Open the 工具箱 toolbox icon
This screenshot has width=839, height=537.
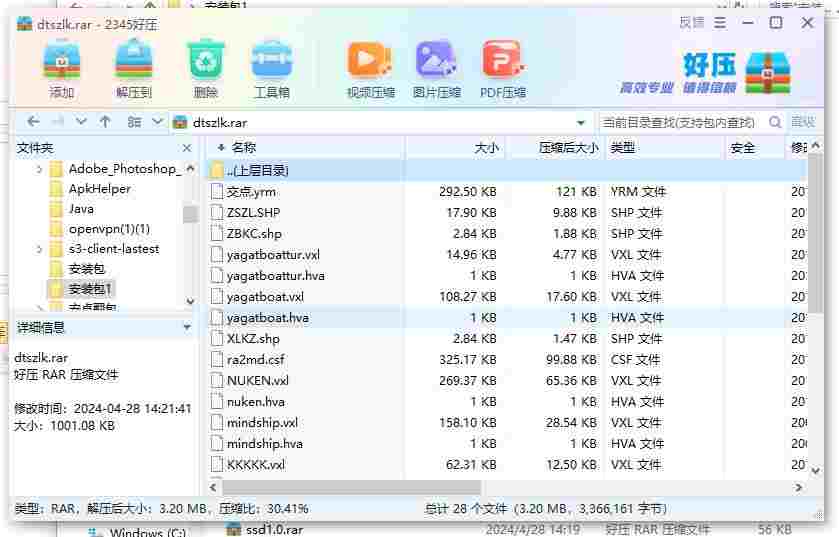[x=272, y=61]
